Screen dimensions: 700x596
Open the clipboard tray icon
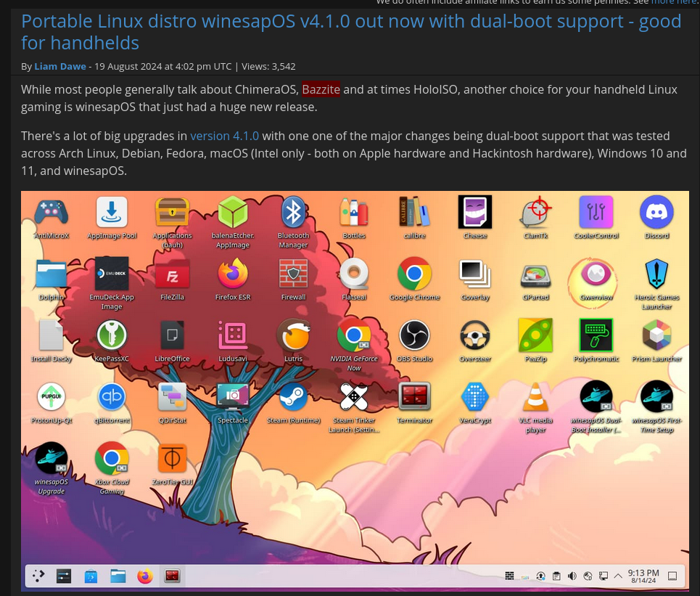556,576
